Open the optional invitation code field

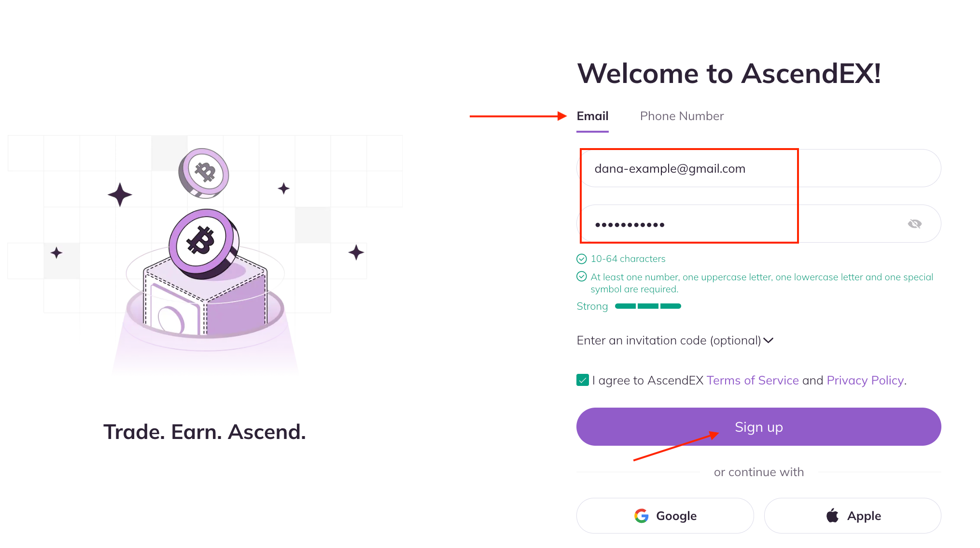click(x=669, y=341)
